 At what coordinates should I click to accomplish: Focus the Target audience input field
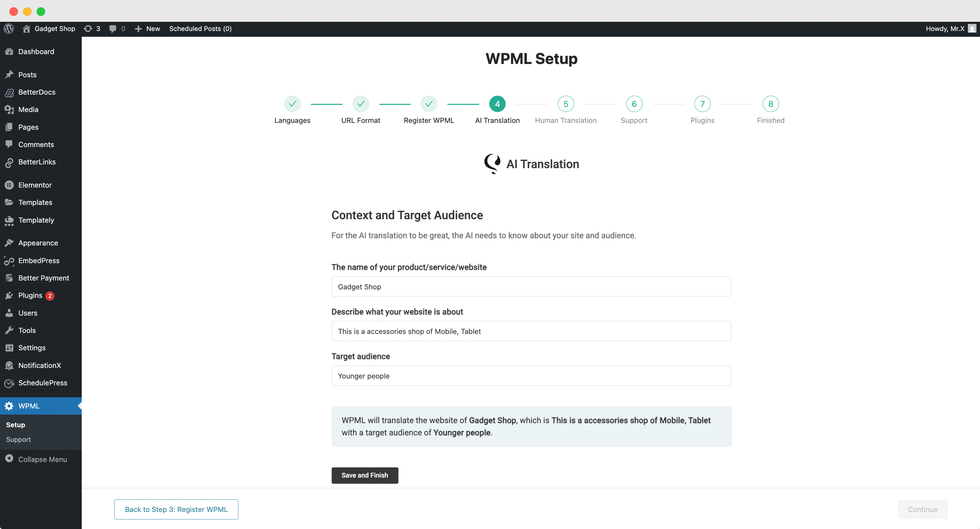531,376
